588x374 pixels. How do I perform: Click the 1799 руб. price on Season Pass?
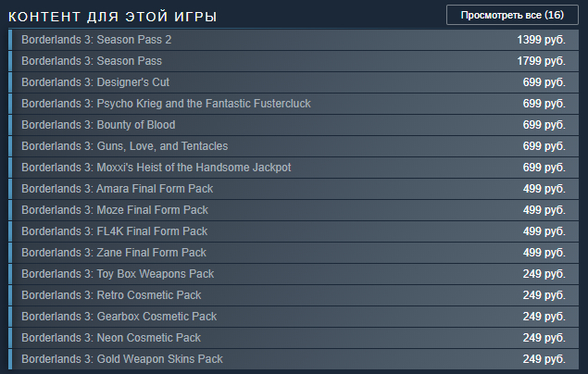click(541, 61)
